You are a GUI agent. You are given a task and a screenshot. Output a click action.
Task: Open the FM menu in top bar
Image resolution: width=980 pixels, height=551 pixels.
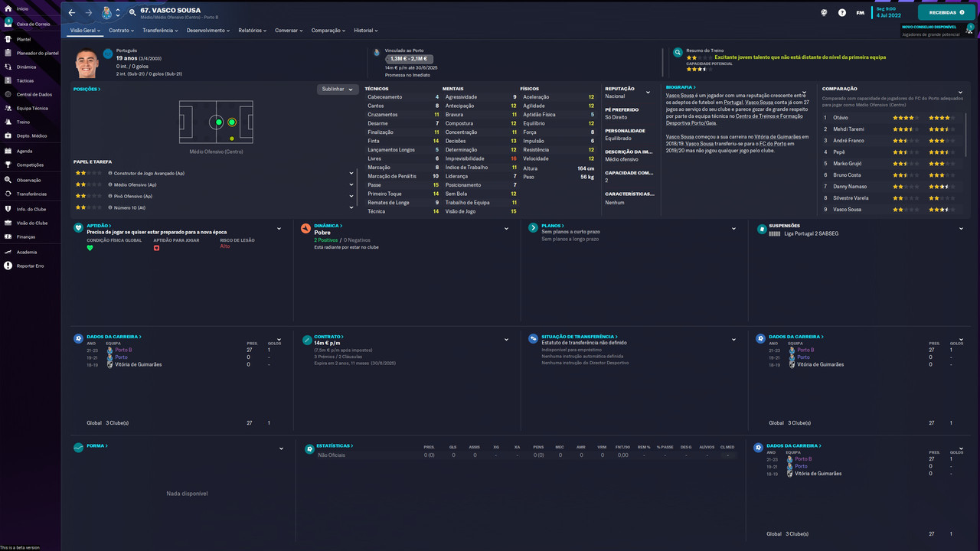[861, 13]
